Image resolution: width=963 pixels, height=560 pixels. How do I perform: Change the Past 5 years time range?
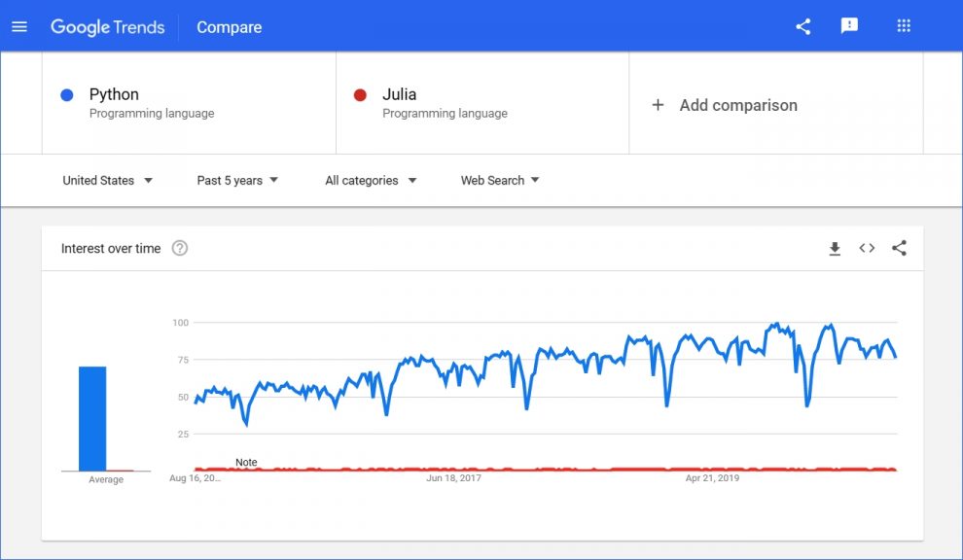[x=236, y=180]
